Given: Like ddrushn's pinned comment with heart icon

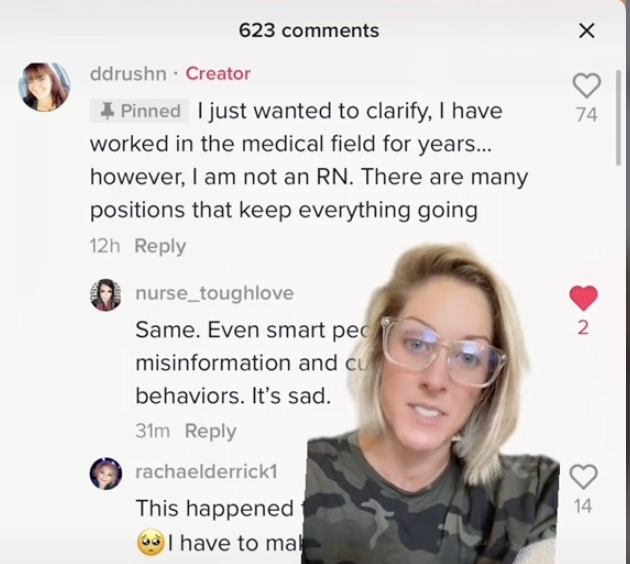Looking at the screenshot, I should coord(587,86).
